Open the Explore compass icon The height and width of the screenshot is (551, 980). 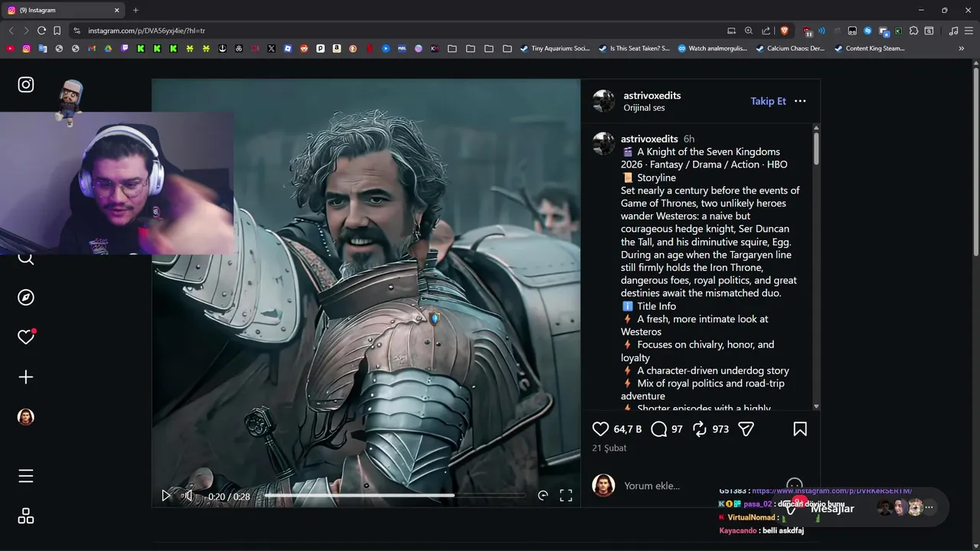coord(26,298)
